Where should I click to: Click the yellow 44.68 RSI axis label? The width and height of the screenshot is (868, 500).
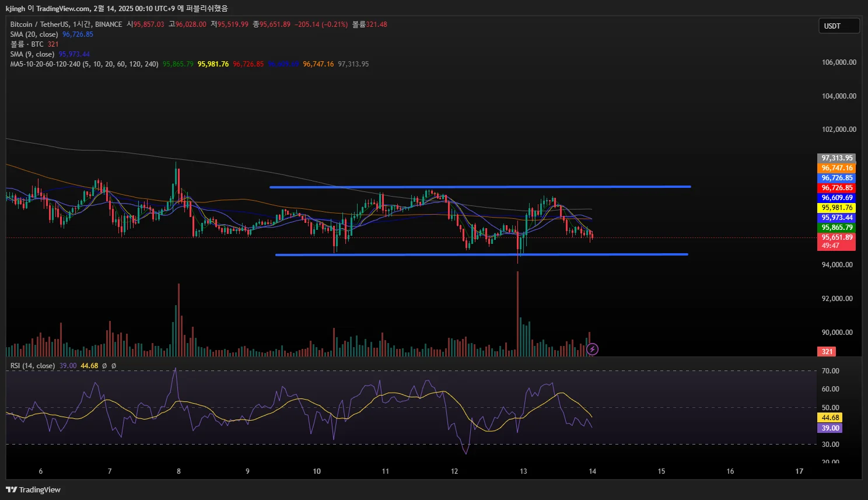click(830, 418)
